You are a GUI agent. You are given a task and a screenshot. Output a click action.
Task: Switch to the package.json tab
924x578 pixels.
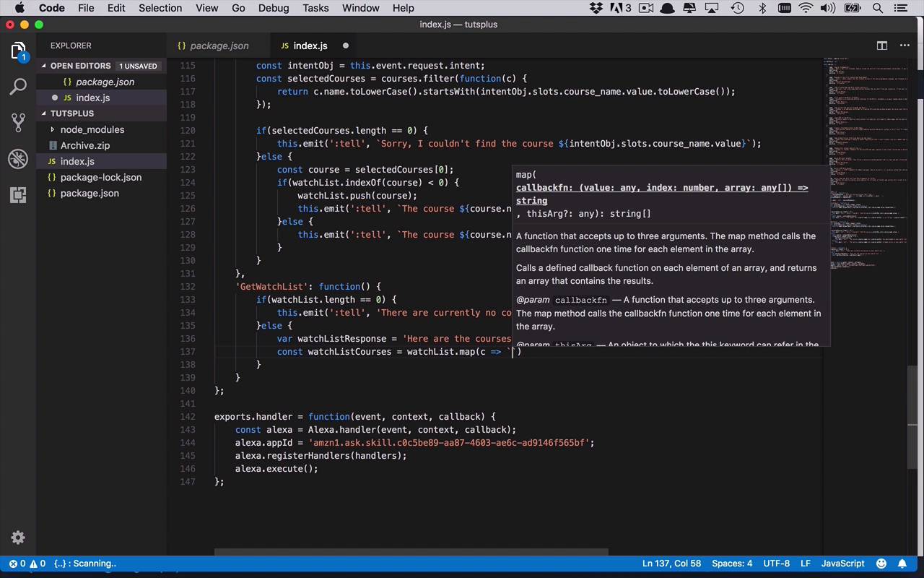219,46
